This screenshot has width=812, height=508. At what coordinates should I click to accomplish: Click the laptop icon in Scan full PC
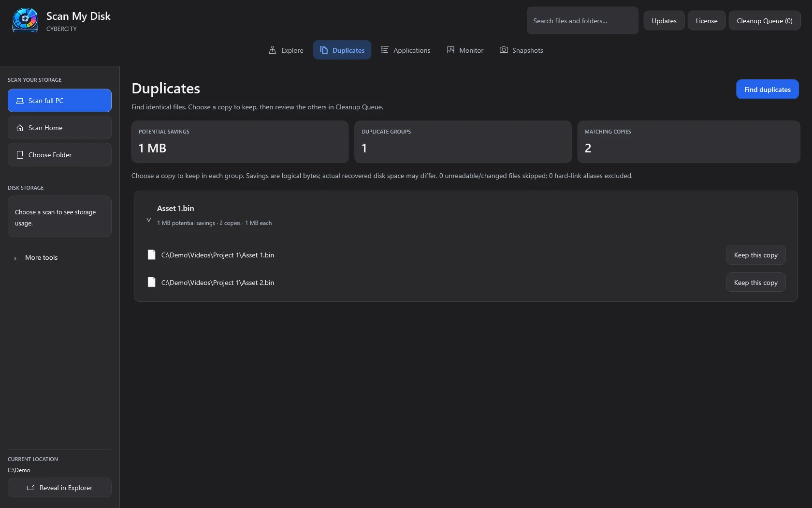pos(20,101)
